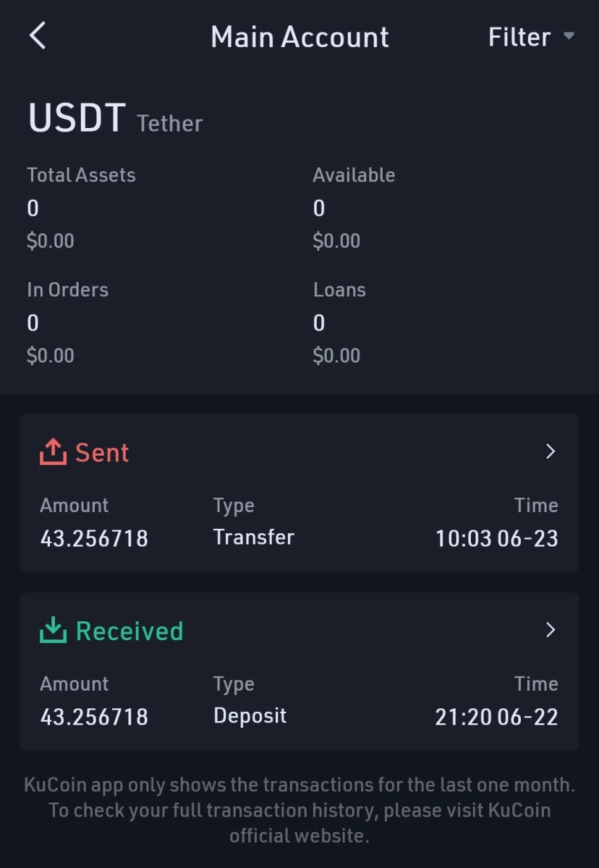
Task: Click the green Received download icon
Action: click(x=53, y=631)
